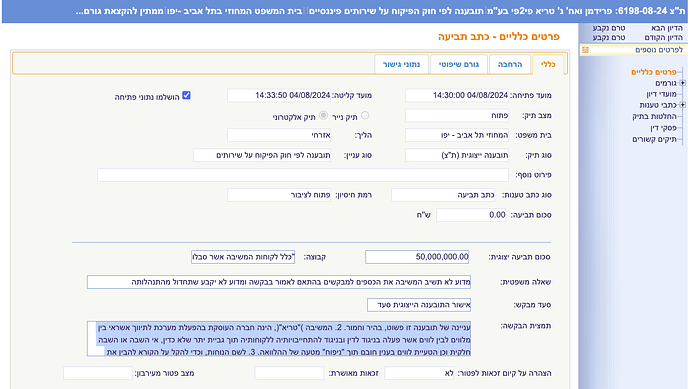Screen dimensions: 690x389
Task: Click the הדיון הבא label
Action: [x=667, y=28]
